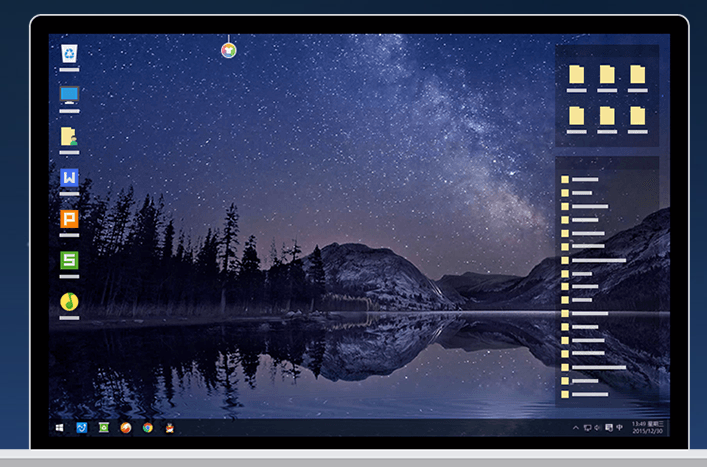This screenshot has width=707, height=467.
Task: Open the Windows Start button
Action: pos(60,428)
